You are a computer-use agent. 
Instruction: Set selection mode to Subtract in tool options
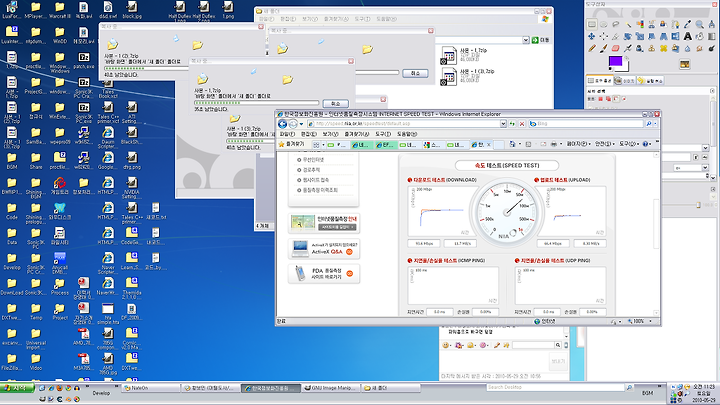click(x=616, y=99)
